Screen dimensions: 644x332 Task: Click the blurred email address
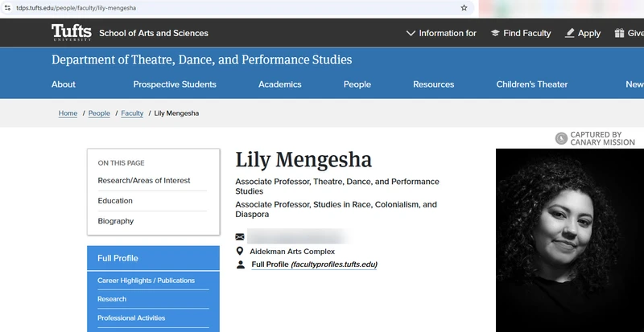coord(298,237)
